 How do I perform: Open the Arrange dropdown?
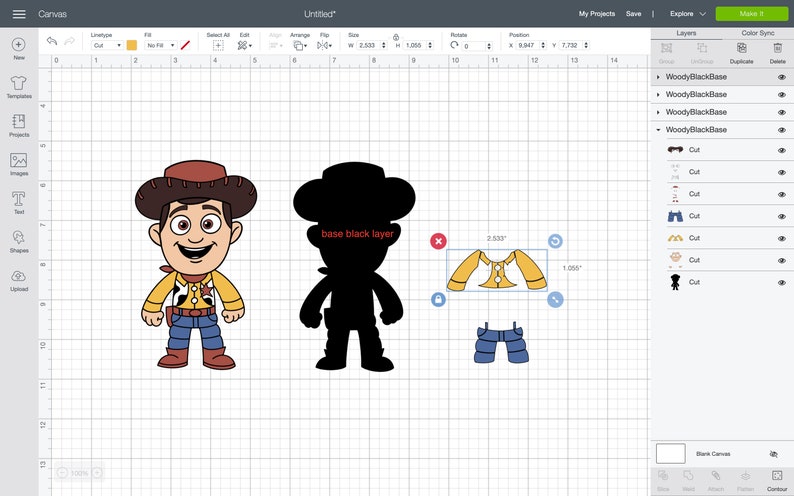pyautogui.click(x=300, y=46)
